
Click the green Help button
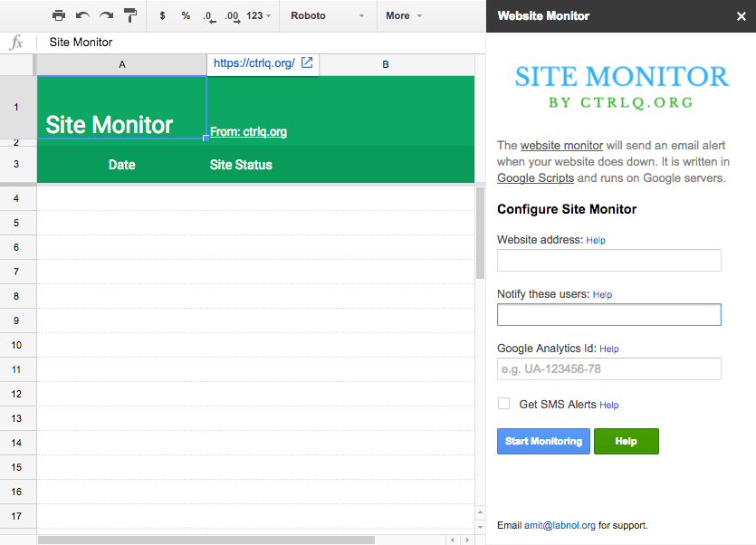[x=627, y=441]
